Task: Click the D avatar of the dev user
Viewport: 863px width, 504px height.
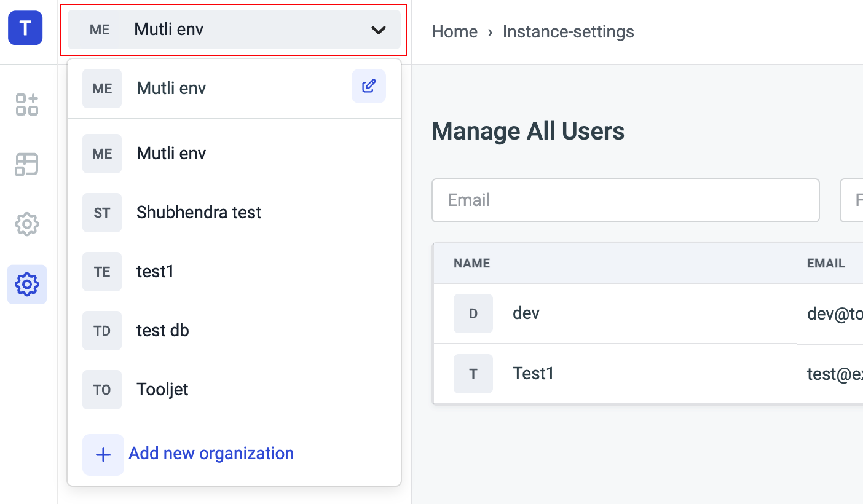Action: (x=473, y=313)
